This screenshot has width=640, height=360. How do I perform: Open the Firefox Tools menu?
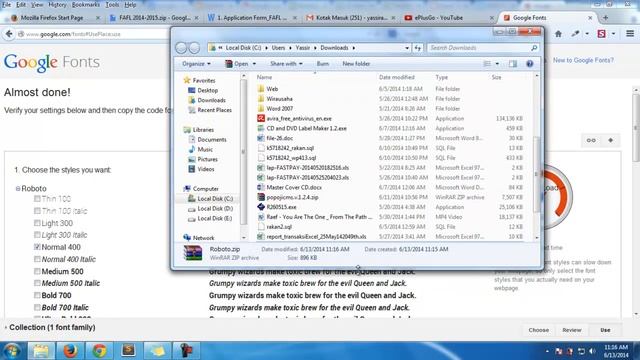point(112,5)
